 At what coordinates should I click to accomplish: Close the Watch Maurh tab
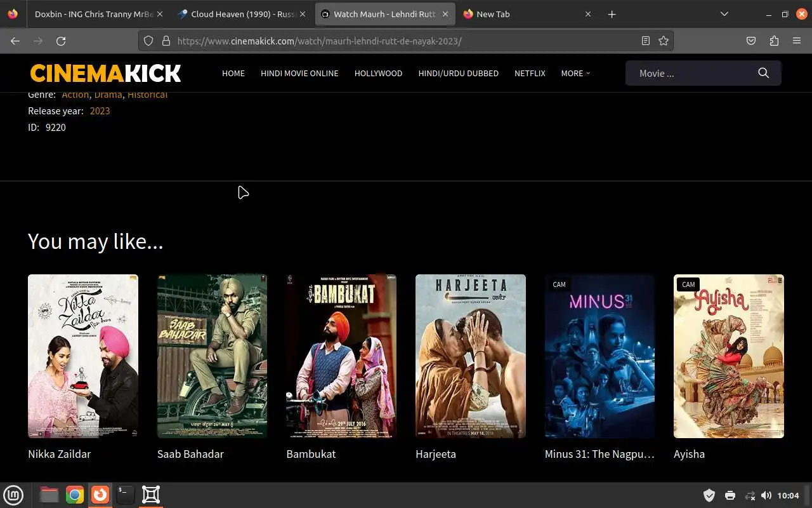(x=446, y=14)
